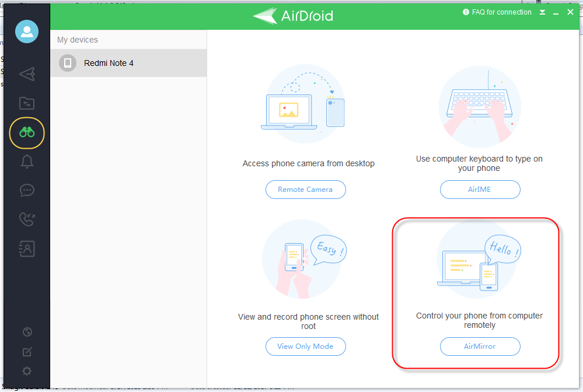
Task: Open the Files manager sidebar icon
Action: pyautogui.click(x=26, y=103)
